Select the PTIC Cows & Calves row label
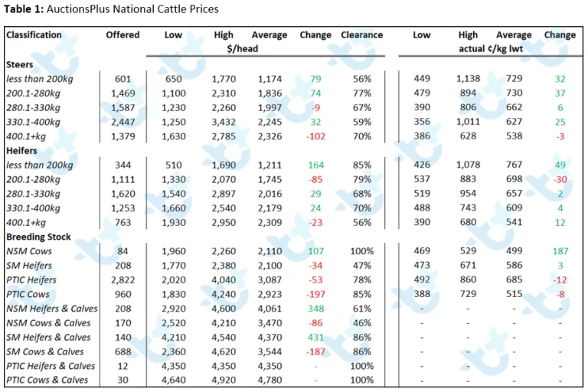Screen dimensions: 588x392 (x=47, y=381)
